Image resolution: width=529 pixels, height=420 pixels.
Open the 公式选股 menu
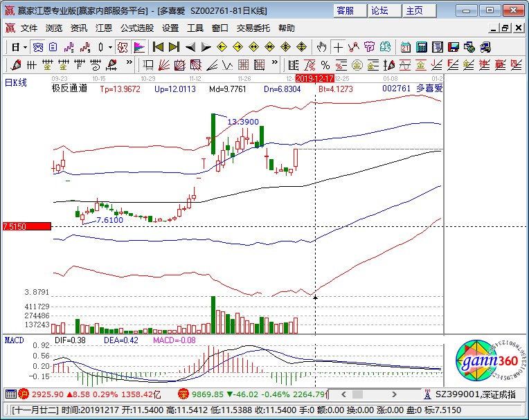pos(137,28)
